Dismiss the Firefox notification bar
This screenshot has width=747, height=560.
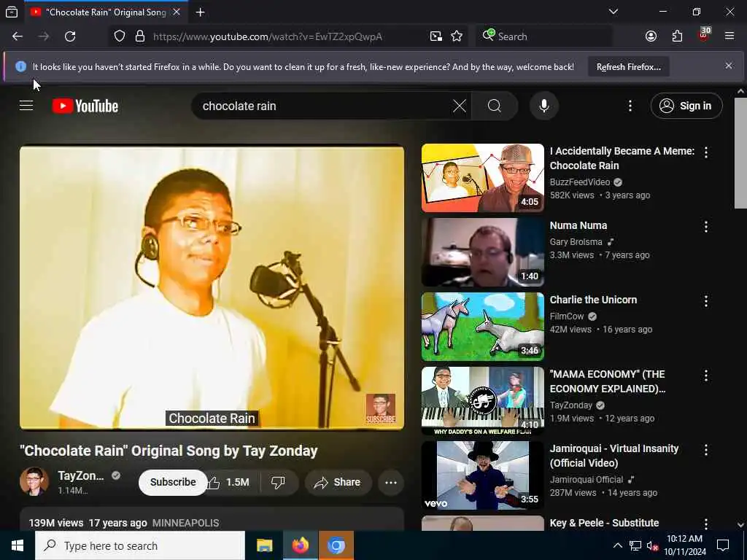(729, 66)
